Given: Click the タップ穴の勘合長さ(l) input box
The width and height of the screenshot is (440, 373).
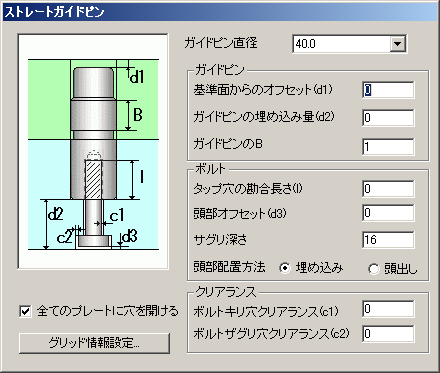Looking at the screenshot, I should click(388, 189).
